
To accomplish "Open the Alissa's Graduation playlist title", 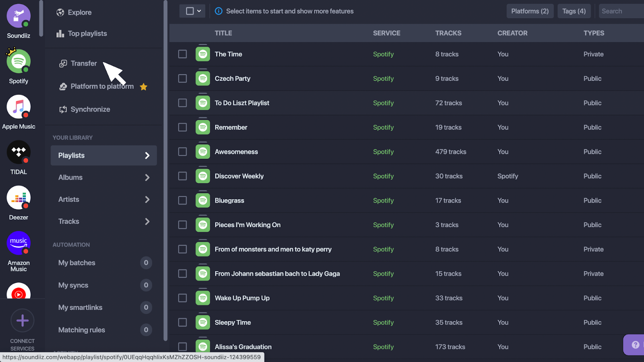I will [243, 347].
